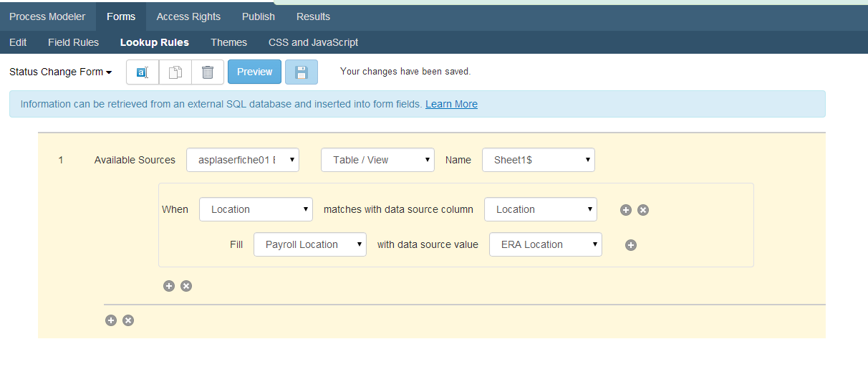The width and height of the screenshot is (868, 382).
Task: Go to the Field Rules tab
Action: coord(73,42)
